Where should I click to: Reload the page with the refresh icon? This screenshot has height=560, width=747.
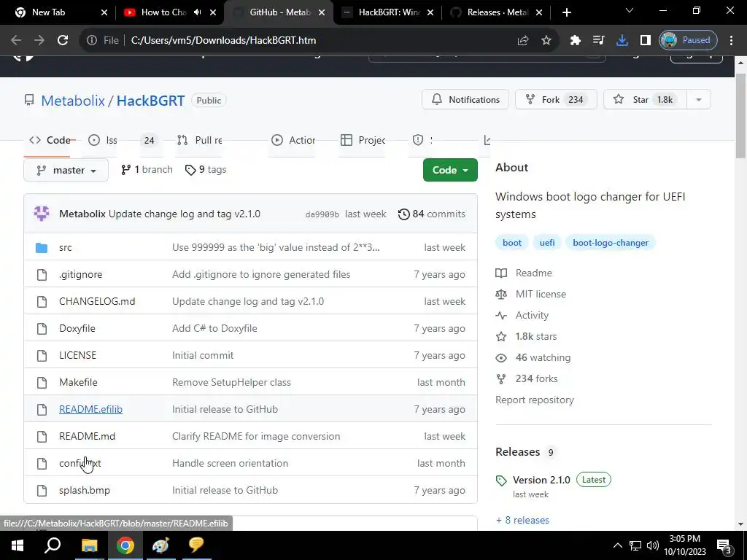tap(63, 41)
